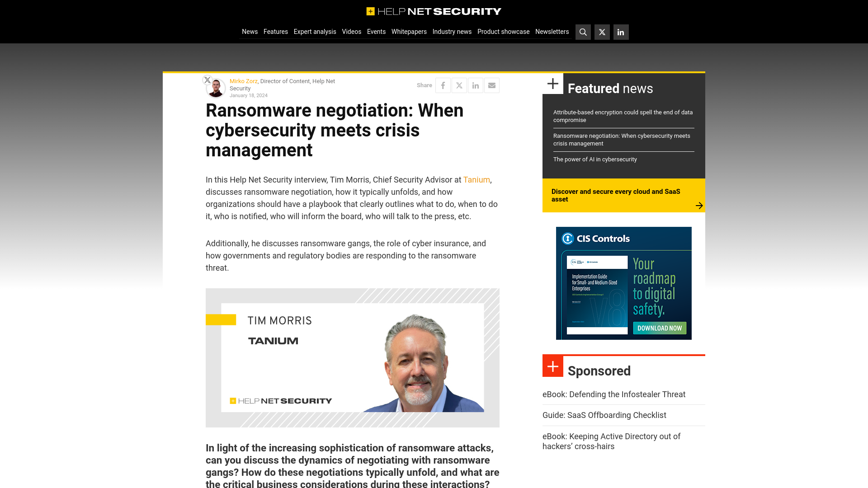Open the search icon on navigation bar
Screen dimensions: 868x488
click(583, 32)
